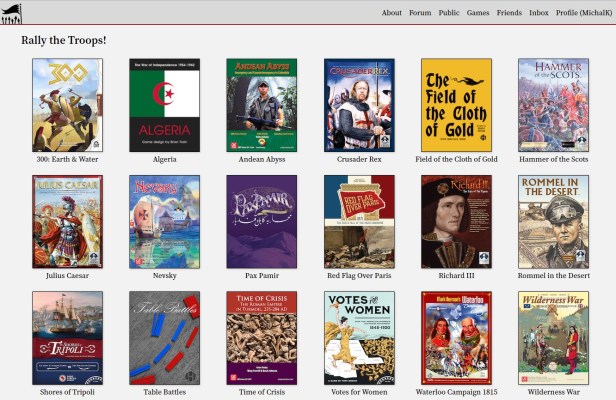This screenshot has width=616, height=400.
Task: Open the Inbox link
Action: (539, 13)
